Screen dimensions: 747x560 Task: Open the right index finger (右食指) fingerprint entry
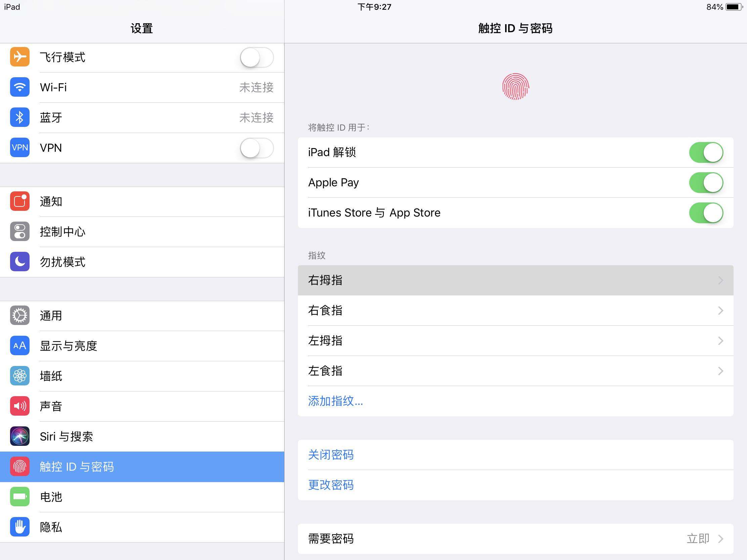coord(515,310)
